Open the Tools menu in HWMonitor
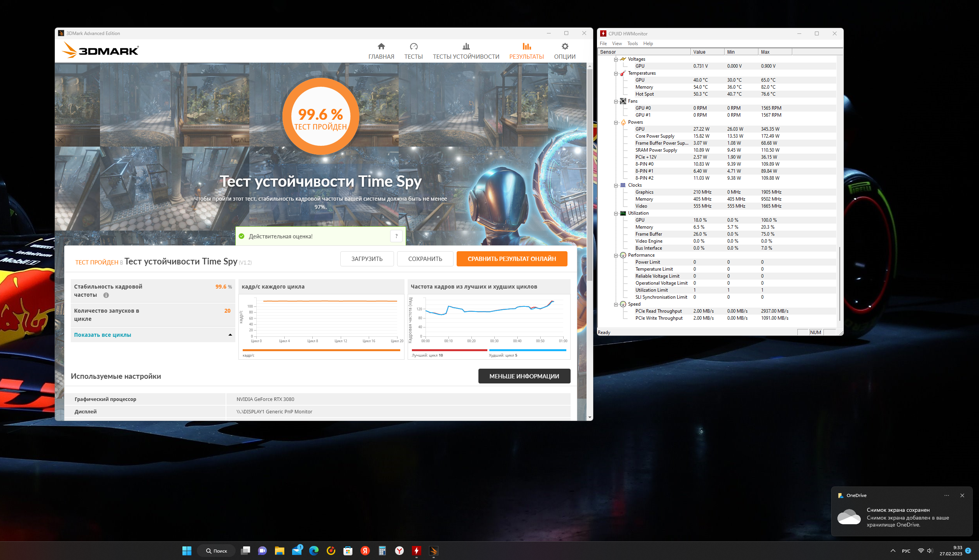Screen dimensions: 979x560 coord(632,44)
